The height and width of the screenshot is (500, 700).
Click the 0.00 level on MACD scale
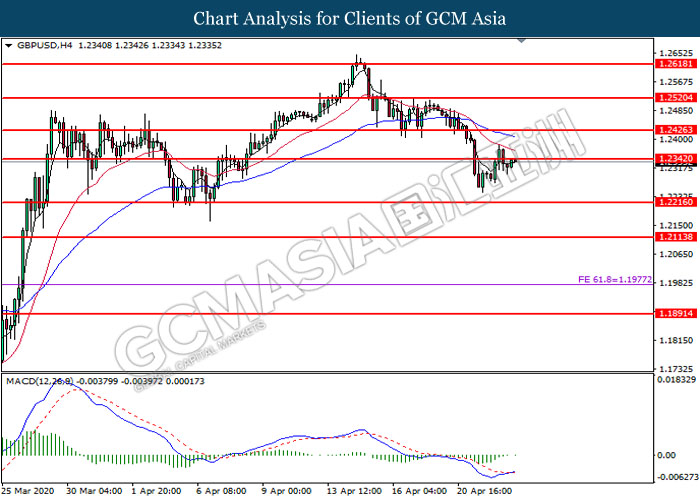point(667,455)
